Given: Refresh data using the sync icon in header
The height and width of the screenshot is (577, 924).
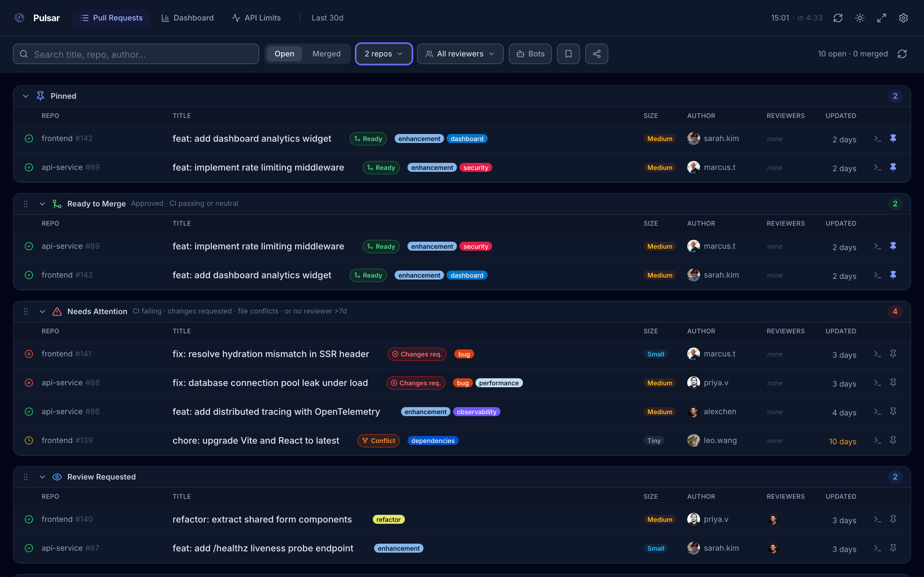Looking at the screenshot, I should [838, 18].
